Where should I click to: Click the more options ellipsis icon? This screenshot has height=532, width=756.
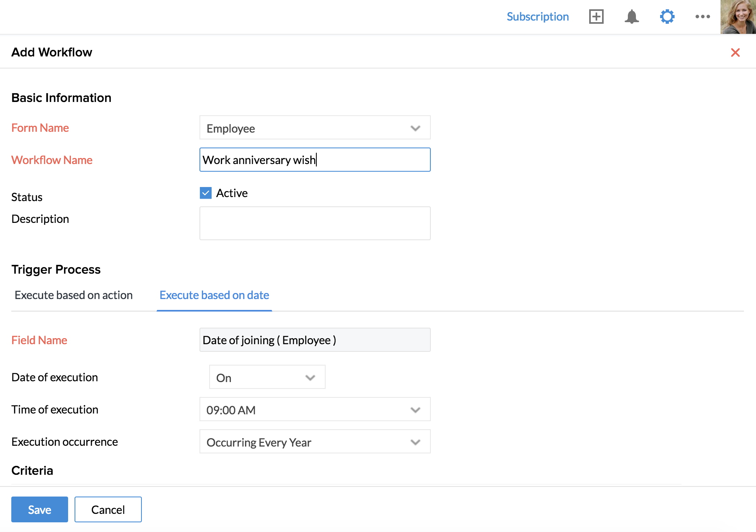[x=702, y=17]
